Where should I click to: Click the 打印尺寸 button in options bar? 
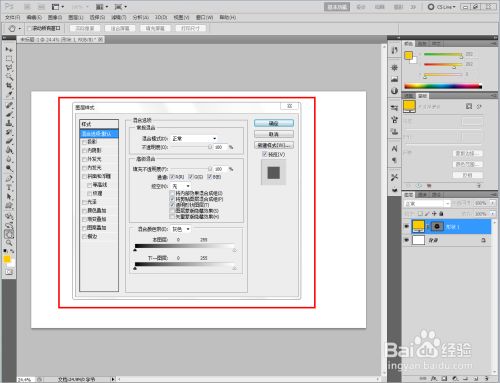coord(190,28)
